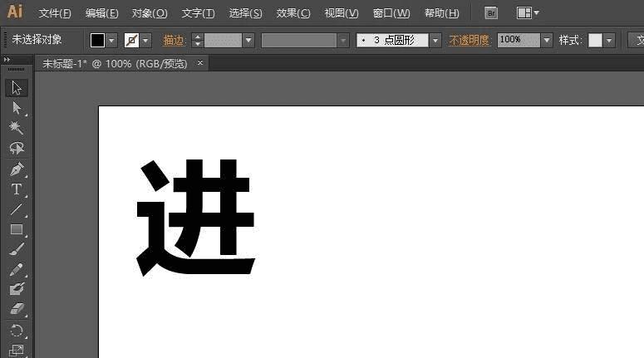Open the 对象(O) menu
This screenshot has width=644, height=358.
[x=150, y=13]
